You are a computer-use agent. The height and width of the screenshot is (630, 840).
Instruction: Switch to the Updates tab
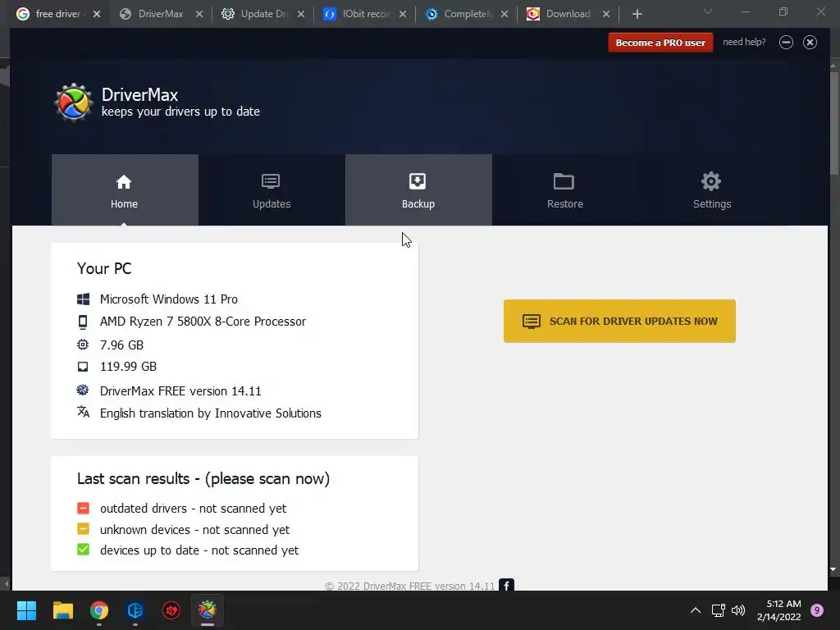(x=272, y=189)
